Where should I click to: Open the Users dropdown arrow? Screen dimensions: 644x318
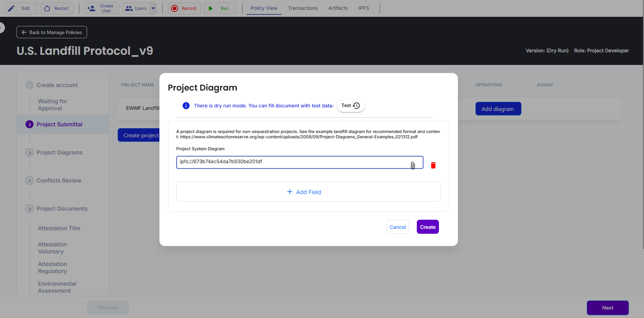pos(153,8)
